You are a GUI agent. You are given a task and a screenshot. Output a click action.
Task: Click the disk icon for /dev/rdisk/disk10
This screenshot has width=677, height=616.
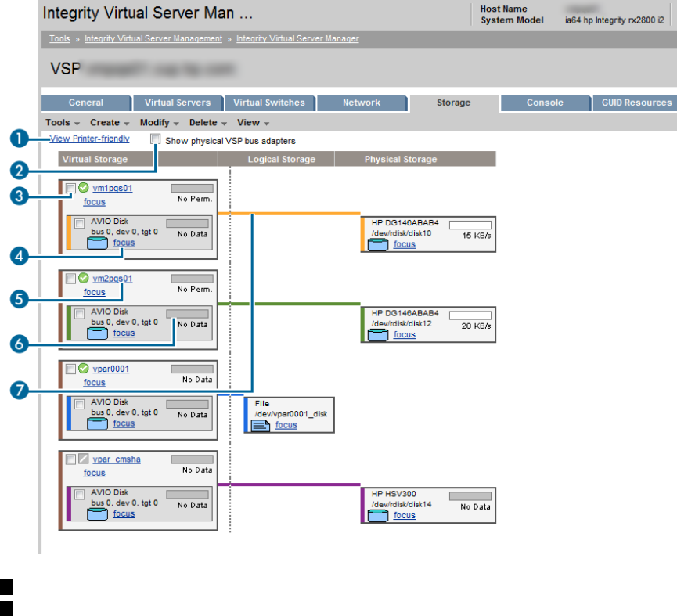point(377,245)
